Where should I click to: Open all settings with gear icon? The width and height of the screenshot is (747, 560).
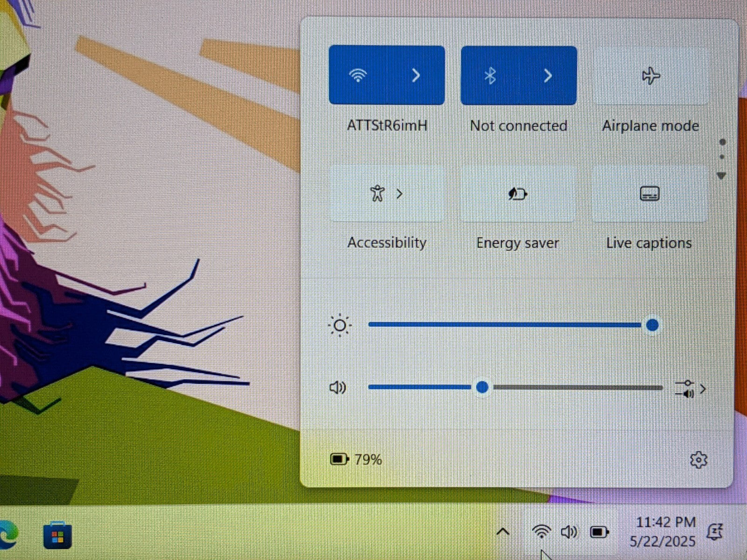click(698, 460)
